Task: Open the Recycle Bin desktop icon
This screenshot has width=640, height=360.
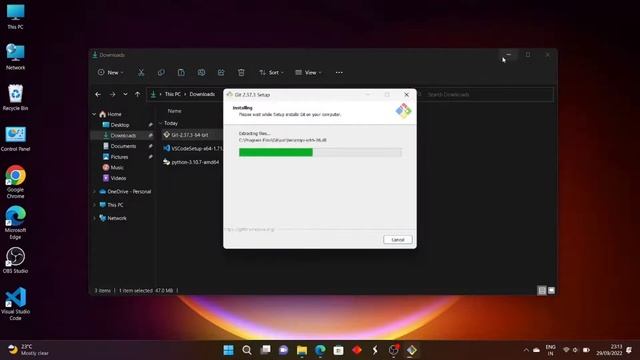Action: [x=15, y=97]
